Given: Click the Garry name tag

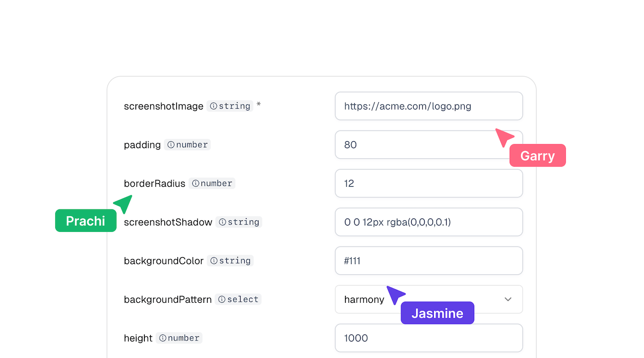Looking at the screenshot, I should pos(538,156).
